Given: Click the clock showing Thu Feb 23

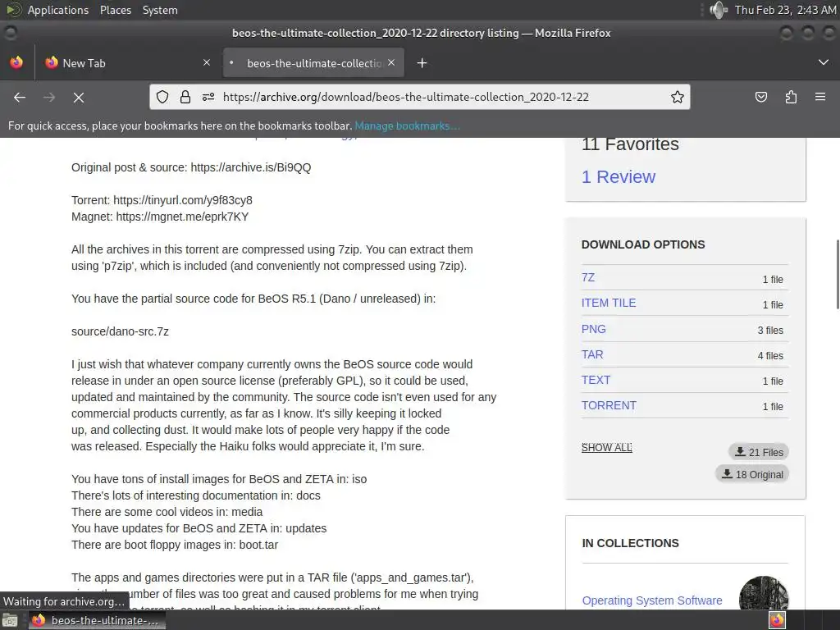Looking at the screenshot, I should 785,10.
